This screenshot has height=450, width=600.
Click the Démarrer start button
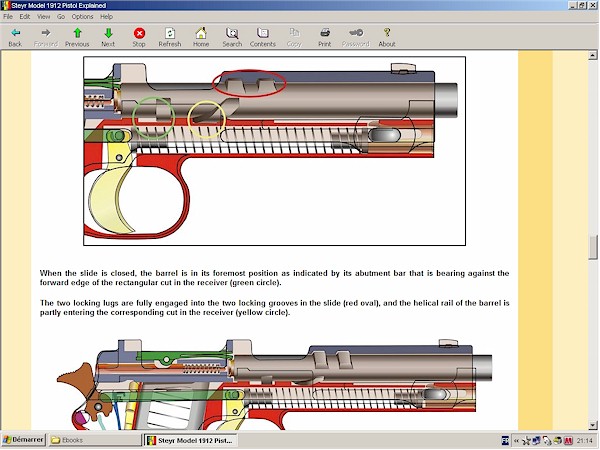(x=24, y=440)
